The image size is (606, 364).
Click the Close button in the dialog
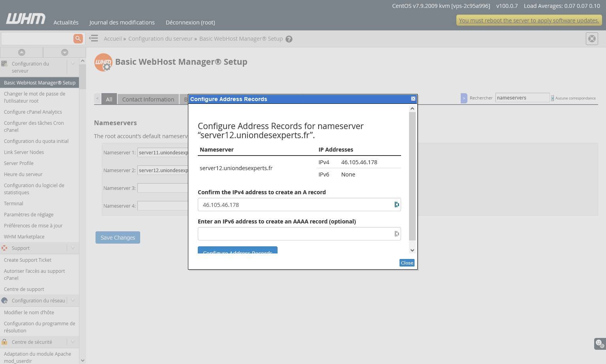point(407,263)
